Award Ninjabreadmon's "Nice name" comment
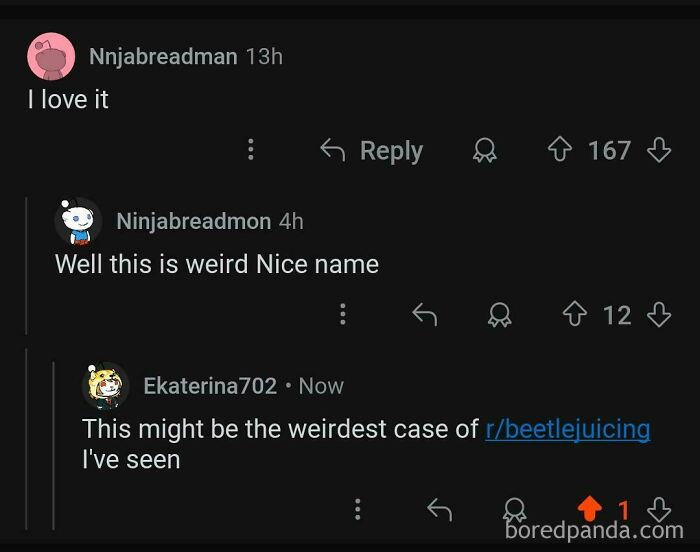The height and width of the screenshot is (552, 700). (x=499, y=315)
